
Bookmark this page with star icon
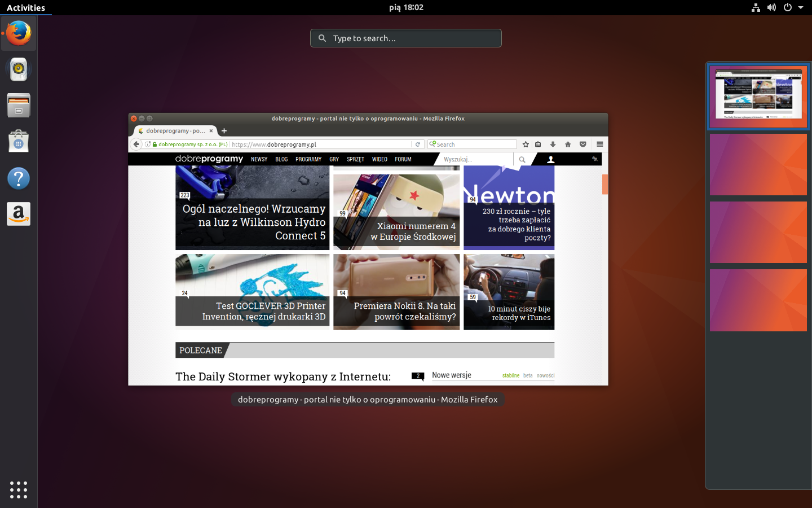pos(526,144)
